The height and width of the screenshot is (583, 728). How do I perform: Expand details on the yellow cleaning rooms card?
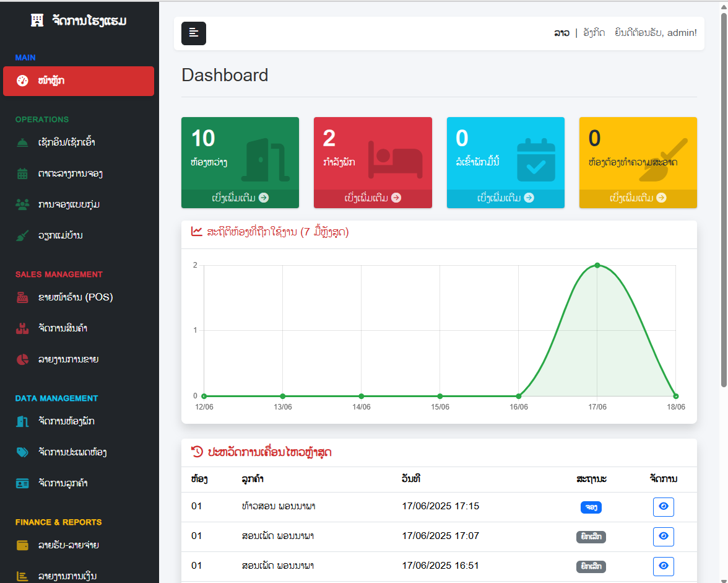638,198
